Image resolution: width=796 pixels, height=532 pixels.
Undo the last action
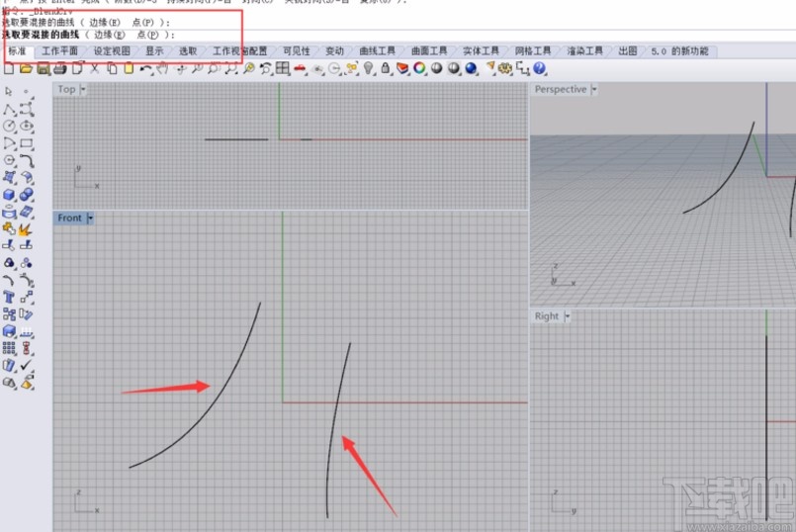tap(146, 68)
